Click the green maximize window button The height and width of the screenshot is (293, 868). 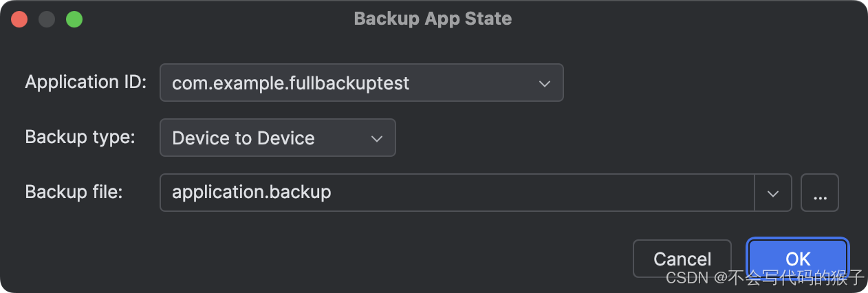point(74,19)
